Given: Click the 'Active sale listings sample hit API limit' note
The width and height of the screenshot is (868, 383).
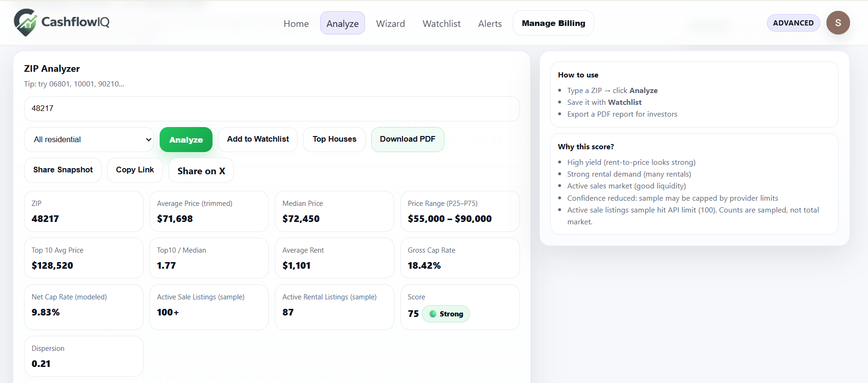Looking at the screenshot, I should [x=693, y=216].
